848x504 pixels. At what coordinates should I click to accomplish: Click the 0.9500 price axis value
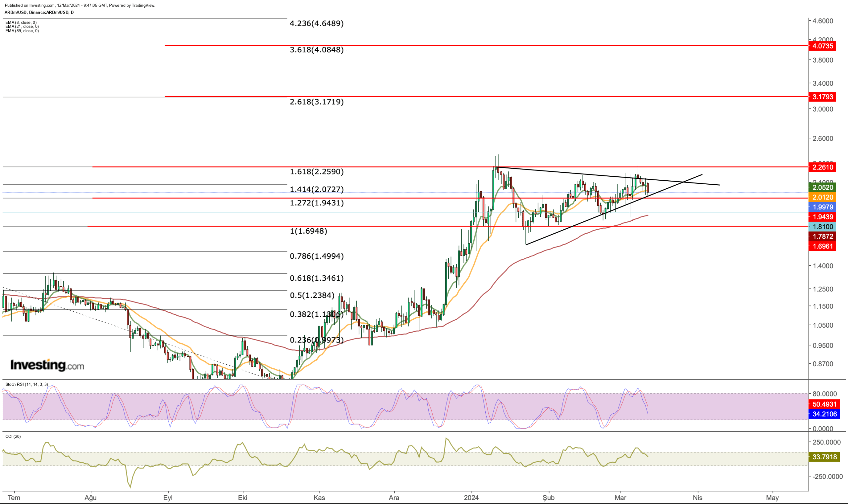click(823, 345)
